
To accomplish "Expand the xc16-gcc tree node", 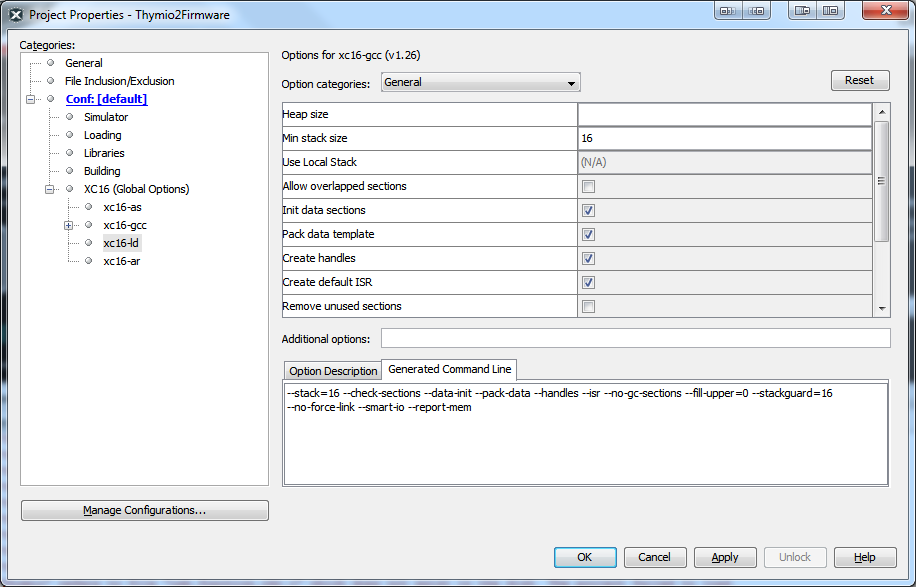I will [x=68, y=225].
